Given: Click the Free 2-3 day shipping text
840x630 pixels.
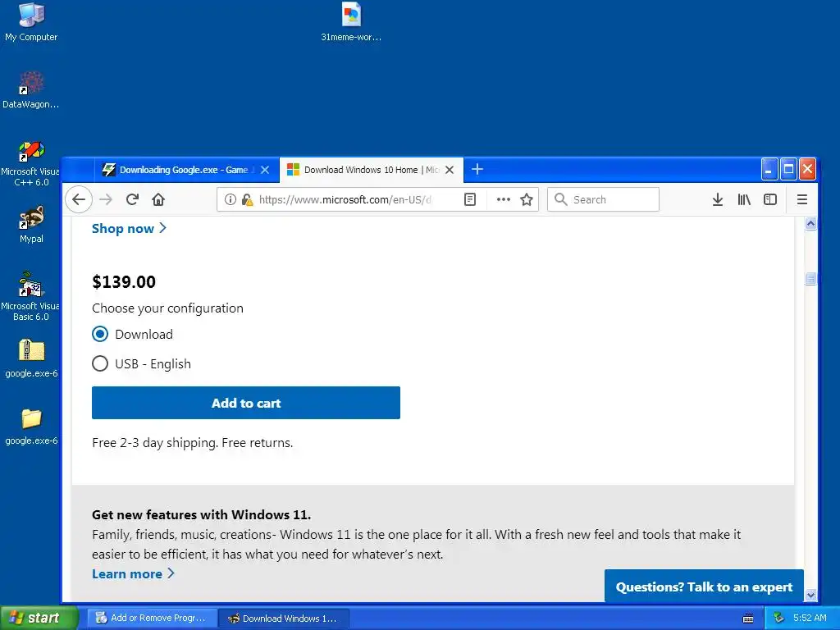Looking at the screenshot, I should (192, 443).
